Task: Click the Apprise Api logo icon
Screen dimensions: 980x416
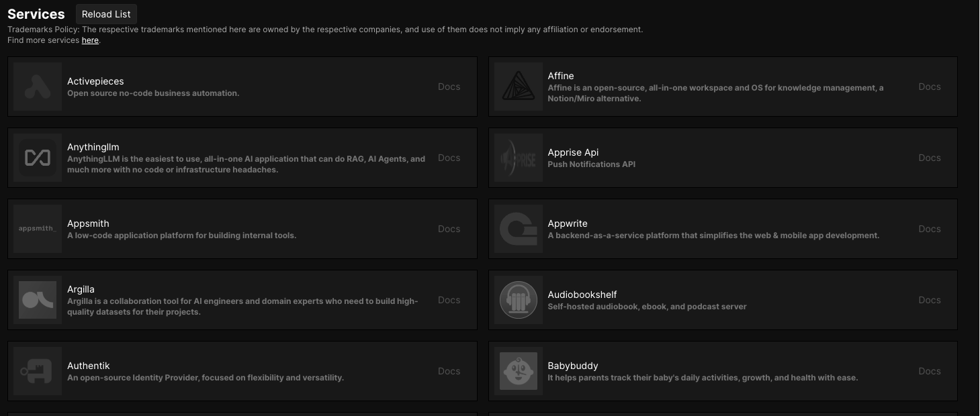Action: 518,158
